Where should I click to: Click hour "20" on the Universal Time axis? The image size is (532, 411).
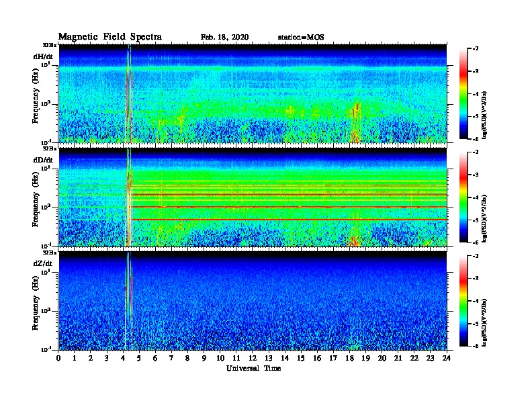pyautogui.click(x=382, y=359)
